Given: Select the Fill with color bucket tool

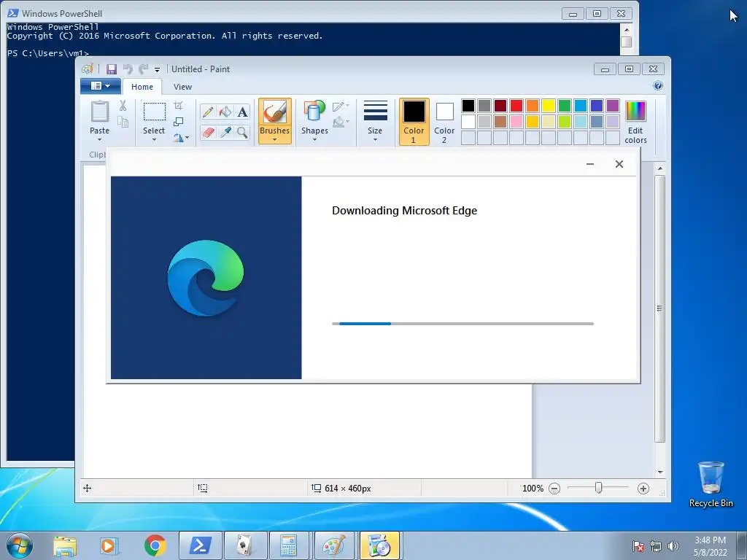Looking at the screenshot, I should point(225,112).
